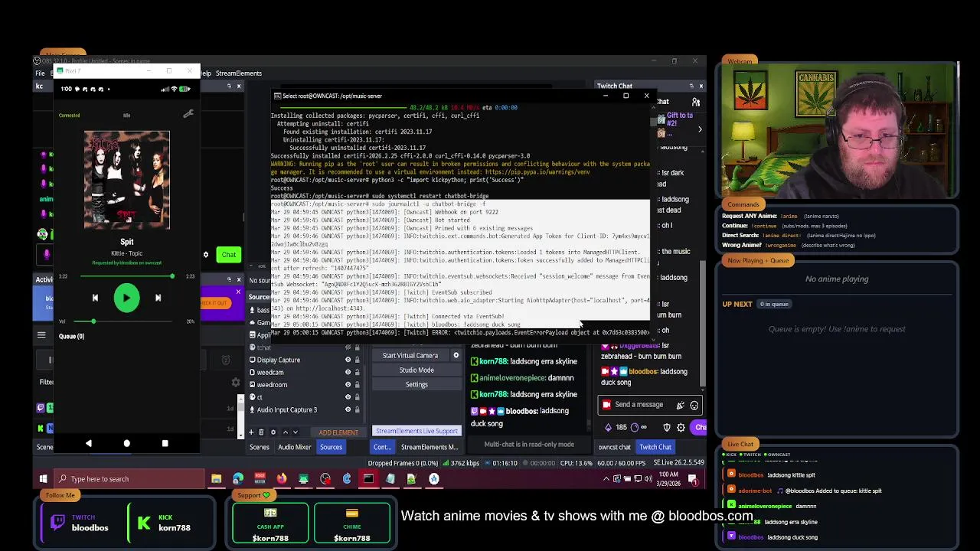Toggle the lock on weedcam source
This screenshot has width=980, height=551.
point(357,372)
